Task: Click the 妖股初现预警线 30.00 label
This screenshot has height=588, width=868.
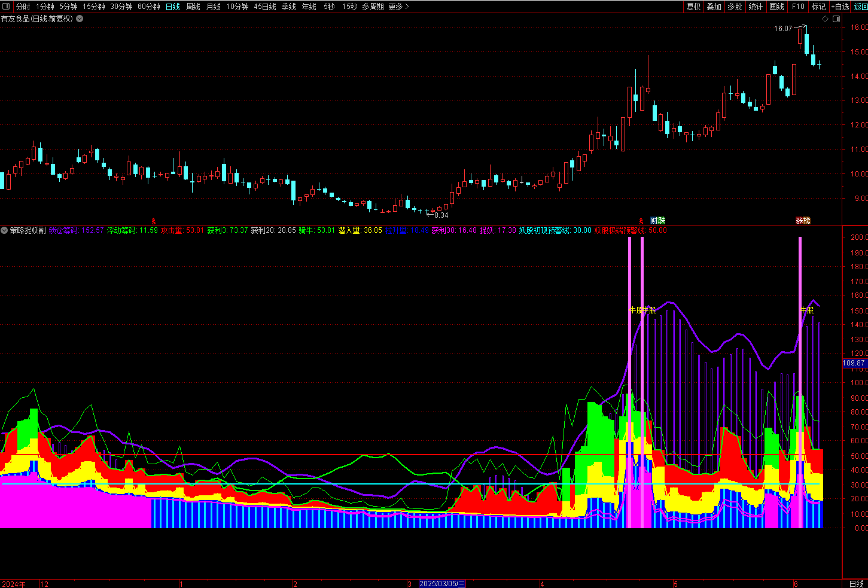Action: pyautogui.click(x=555, y=230)
